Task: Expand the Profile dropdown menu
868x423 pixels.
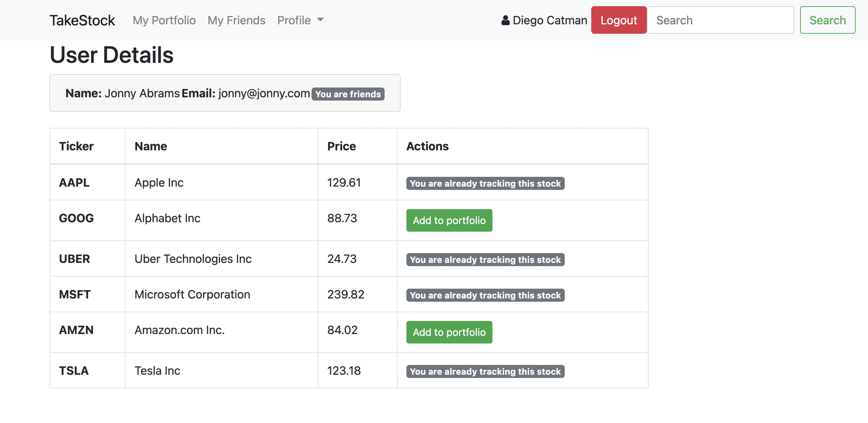Action: [x=293, y=20]
